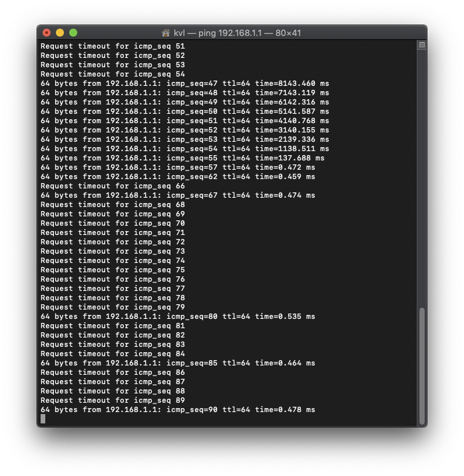
Task: Click 'icmp_seq=85' in the reply line
Action: tap(192, 363)
